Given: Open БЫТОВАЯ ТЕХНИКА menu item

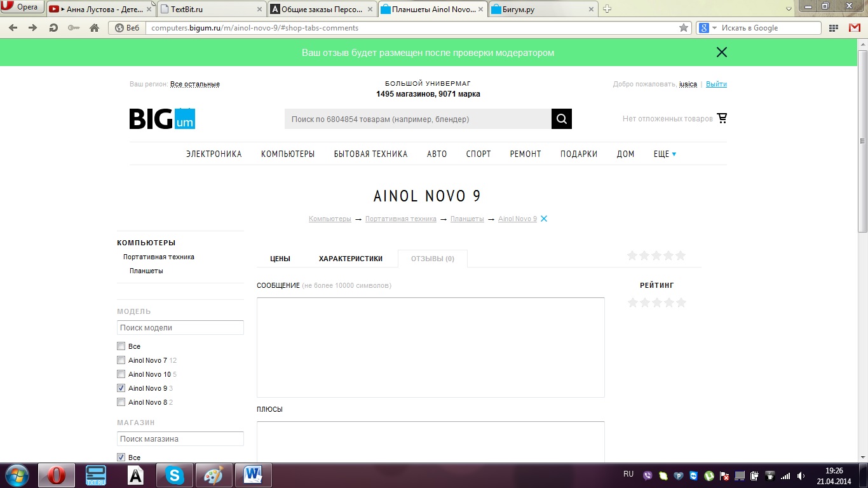Looking at the screenshot, I should coord(371,154).
